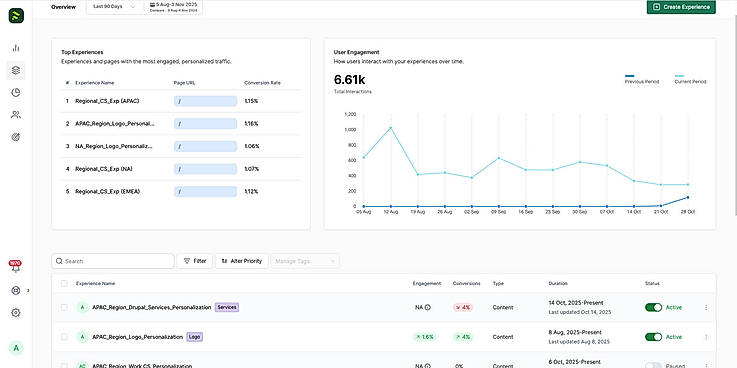Check the APAC_Region_Logo_Personalization row checkbox

(x=64, y=337)
